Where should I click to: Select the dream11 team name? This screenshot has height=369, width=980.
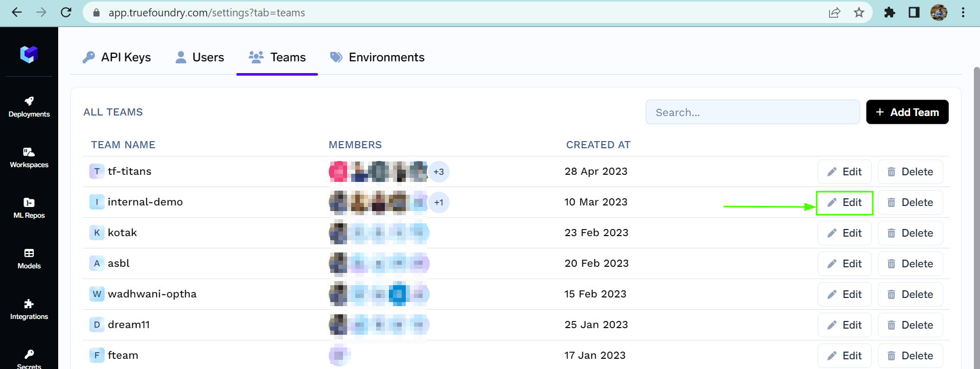tap(129, 325)
